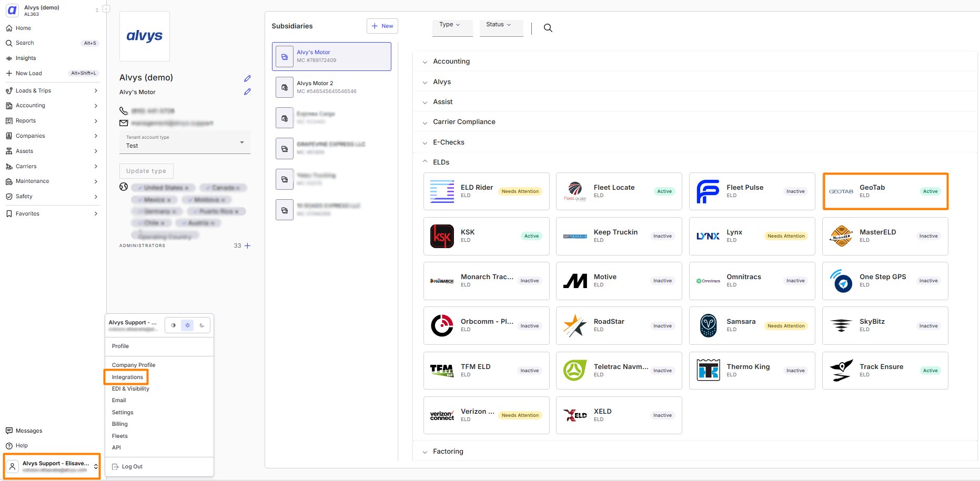Open the ELD Rider integration logo
The width and height of the screenshot is (980, 481).
(x=442, y=191)
